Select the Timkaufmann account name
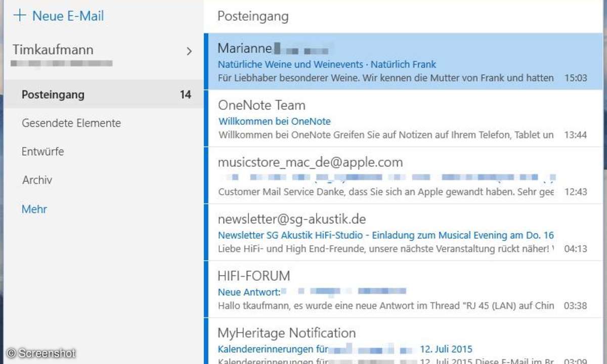 pos(53,50)
